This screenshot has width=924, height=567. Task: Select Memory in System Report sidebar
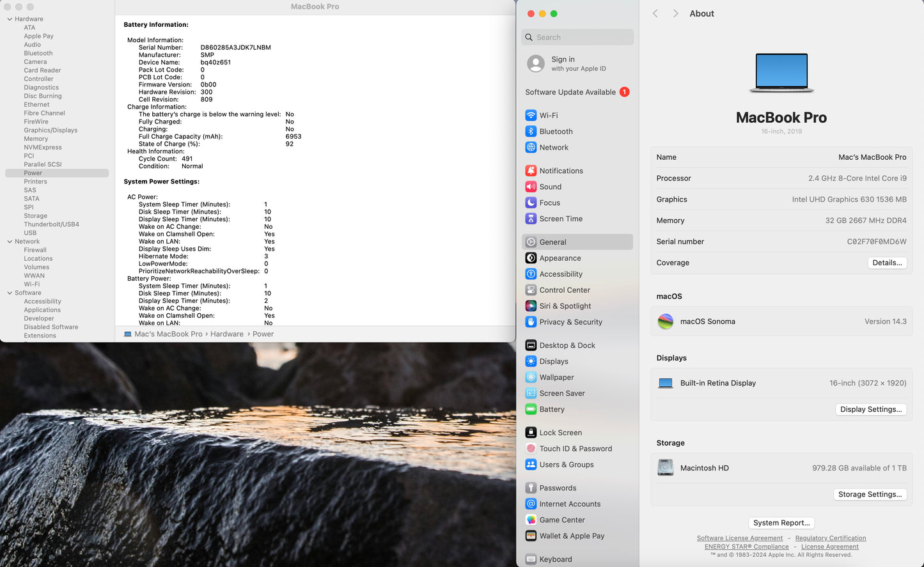pos(36,139)
